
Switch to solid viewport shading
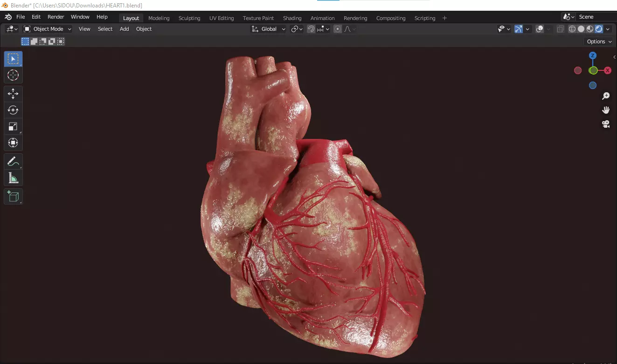581,29
